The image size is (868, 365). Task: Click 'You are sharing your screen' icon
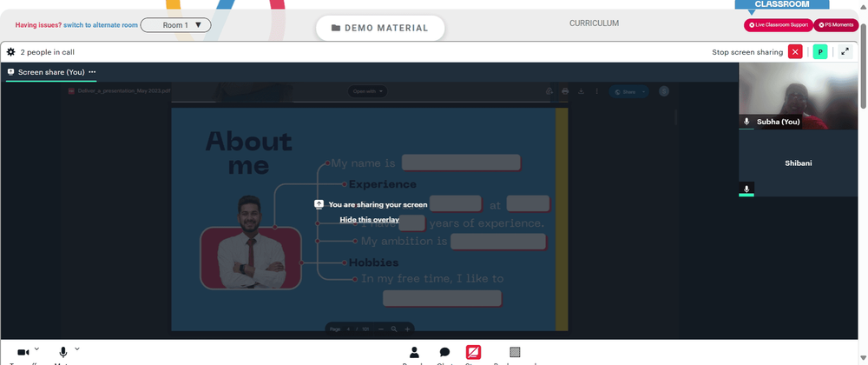point(319,204)
